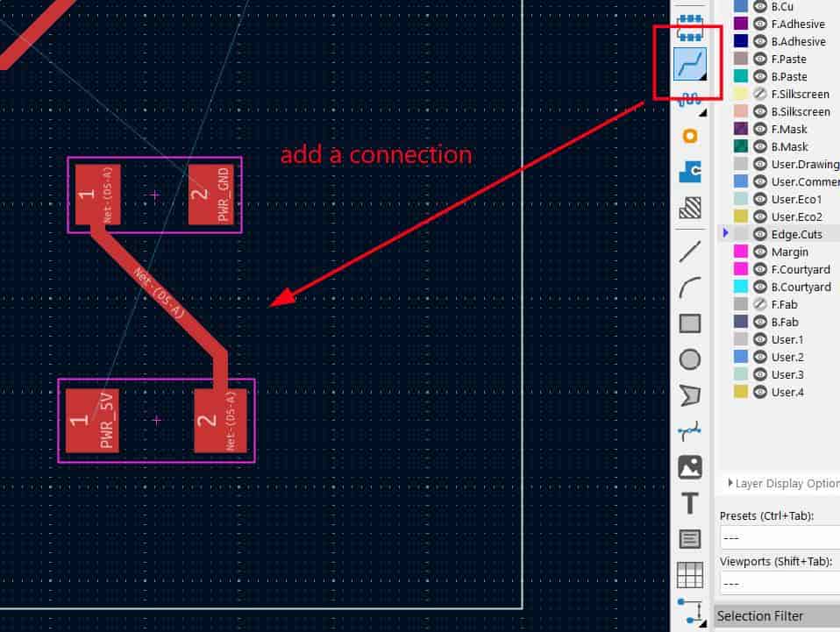Hide the Edge.Cuts layer
Viewport: 840px width, 632px height.
click(x=760, y=234)
